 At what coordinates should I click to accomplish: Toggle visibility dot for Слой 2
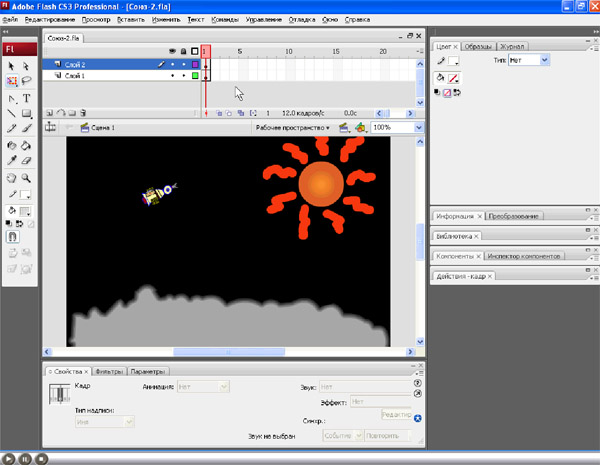click(x=172, y=64)
